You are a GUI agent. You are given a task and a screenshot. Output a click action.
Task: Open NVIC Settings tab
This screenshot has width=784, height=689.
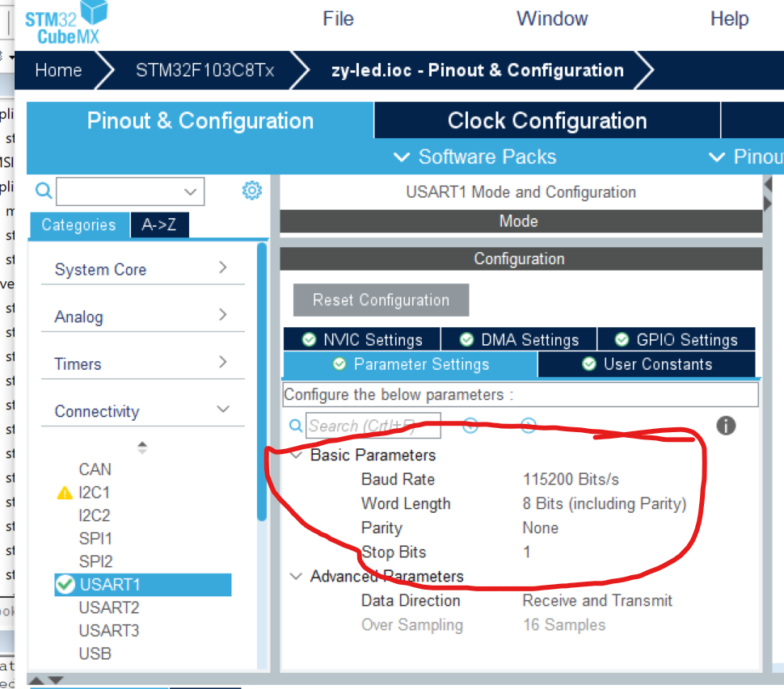[x=362, y=340]
